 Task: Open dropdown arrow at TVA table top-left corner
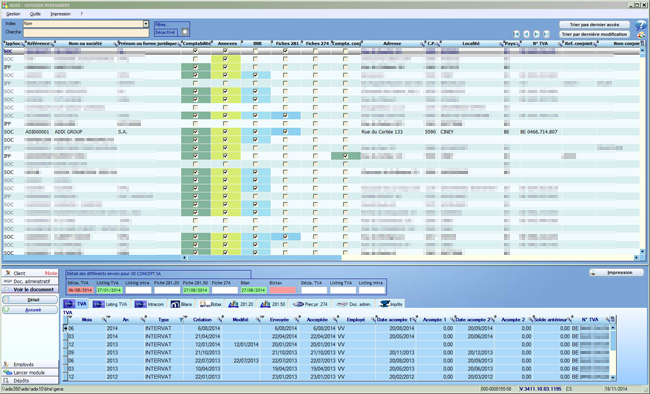tap(70, 318)
